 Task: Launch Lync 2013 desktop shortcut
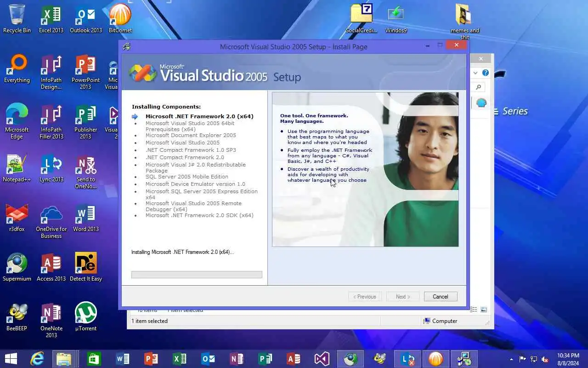51,168
